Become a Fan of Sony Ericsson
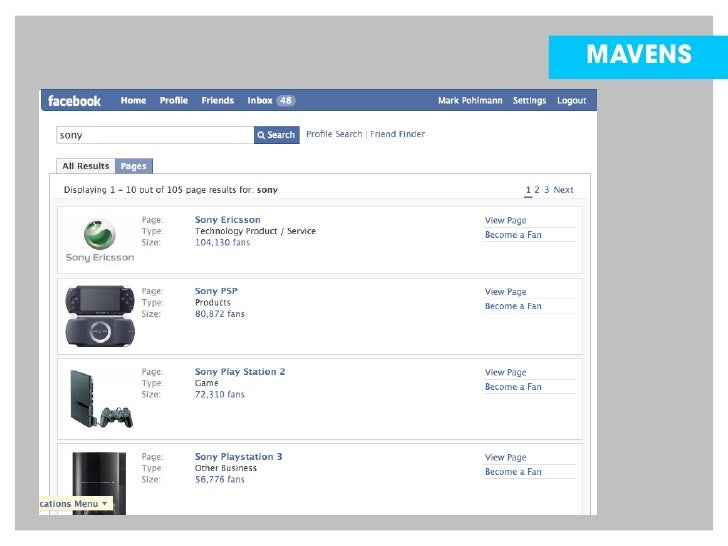This screenshot has width=728, height=546. [513, 235]
